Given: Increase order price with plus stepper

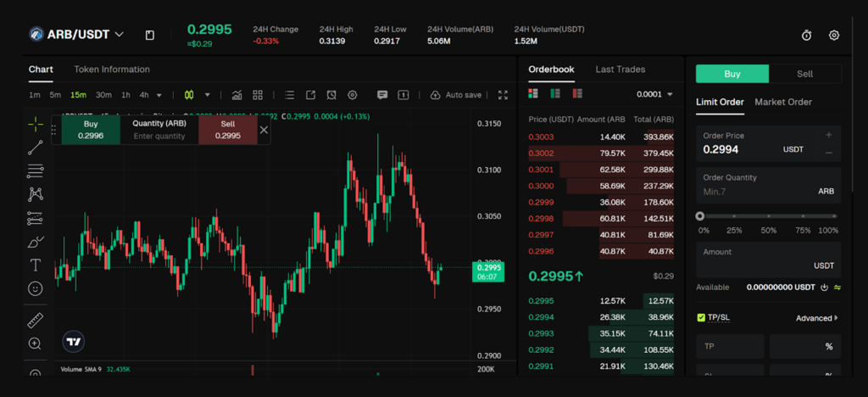Looking at the screenshot, I should pyautogui.click(x=829, y=135).
